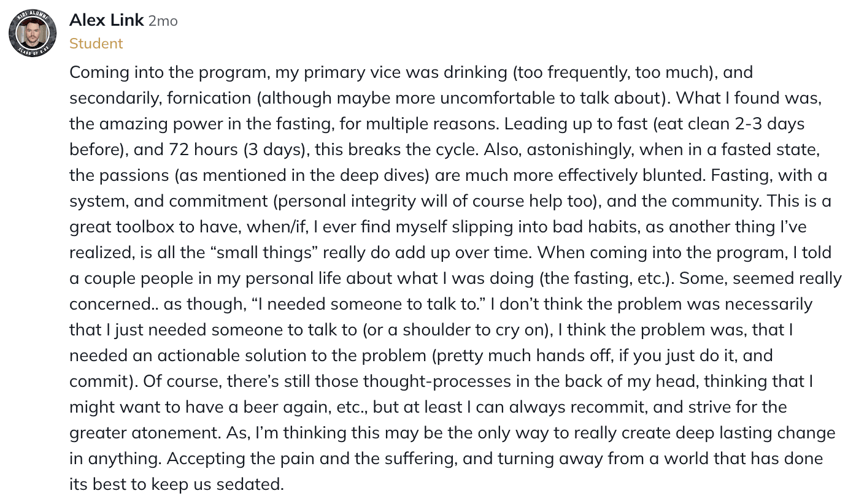Open Alex Link's profile avatar
The height and width of the screenshot is (504, 848).
[x=33, y=33]
